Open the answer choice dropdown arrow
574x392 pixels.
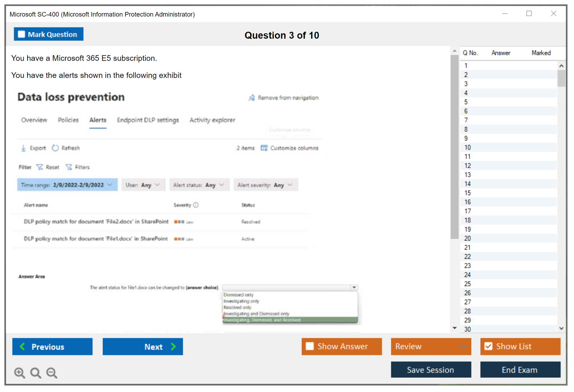coord(354,287)
